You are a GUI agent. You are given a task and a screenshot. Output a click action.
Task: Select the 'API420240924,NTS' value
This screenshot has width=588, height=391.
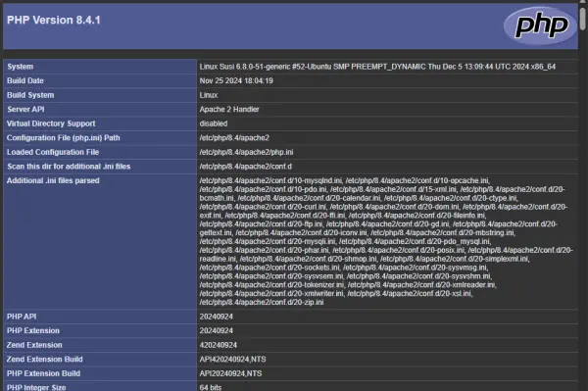click(x=232, y=360)
